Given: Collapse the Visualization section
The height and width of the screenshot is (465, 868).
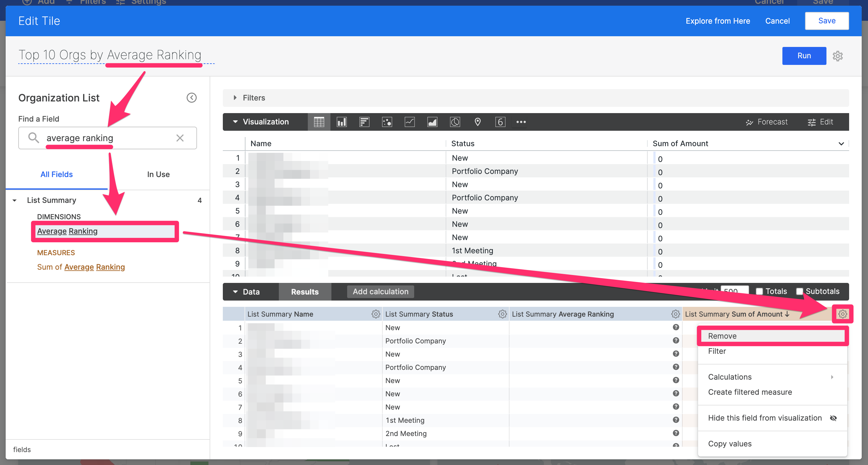Looking at the screenshot, I should coord(235,122).
